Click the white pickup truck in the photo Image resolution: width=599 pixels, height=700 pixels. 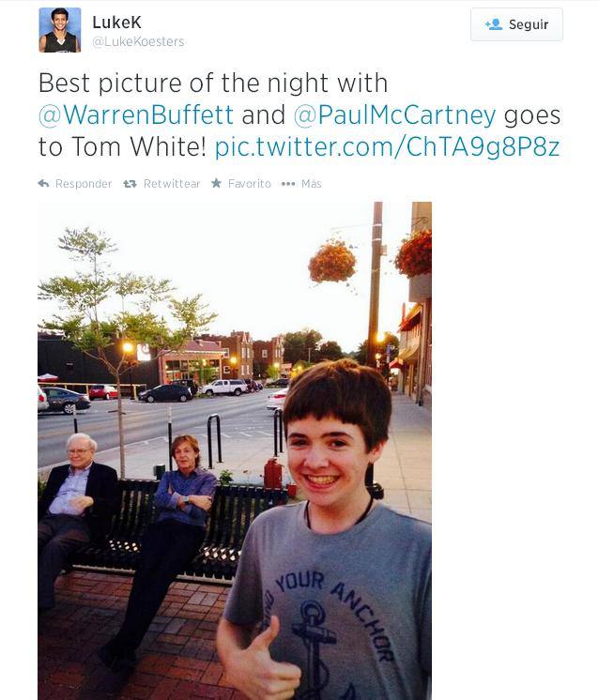(x=223, y=387)
